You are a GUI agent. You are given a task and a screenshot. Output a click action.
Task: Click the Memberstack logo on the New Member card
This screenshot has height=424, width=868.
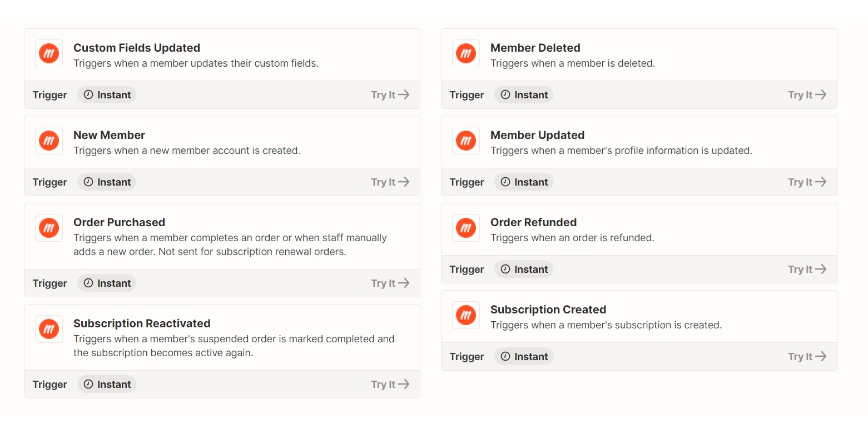click(x=48, y=141)
